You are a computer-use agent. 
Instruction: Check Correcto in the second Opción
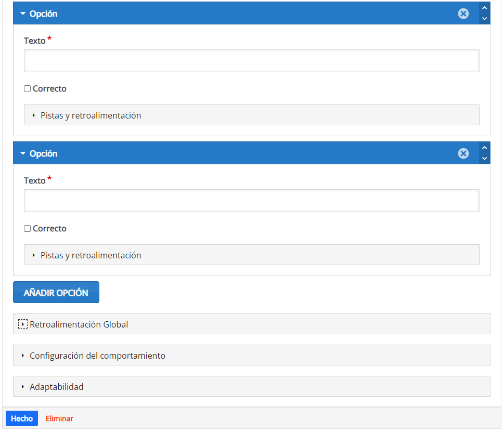[x=28, y=229]
